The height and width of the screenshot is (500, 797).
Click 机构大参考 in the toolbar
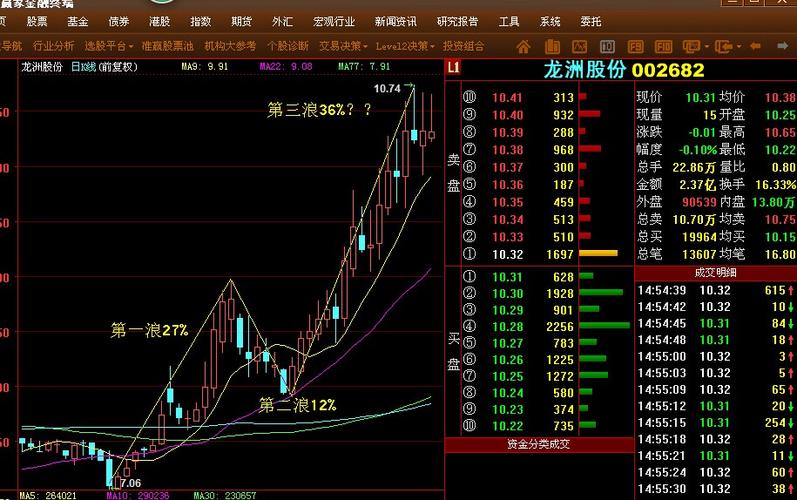pos(230,46)
